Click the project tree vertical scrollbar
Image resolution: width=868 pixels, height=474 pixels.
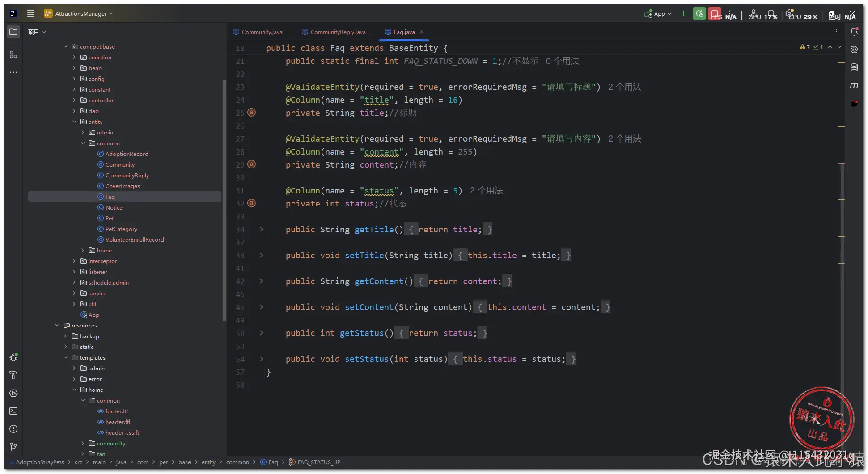224,200
